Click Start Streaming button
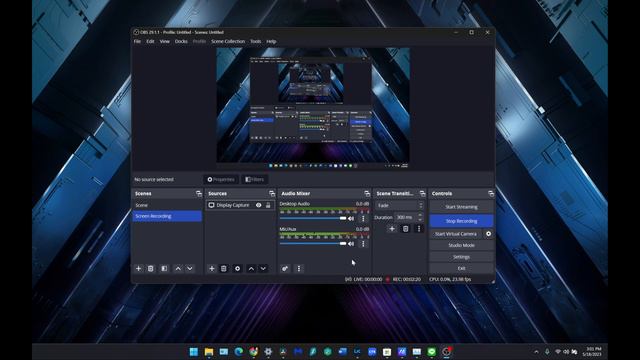640x360 pixels. [461, 207]
